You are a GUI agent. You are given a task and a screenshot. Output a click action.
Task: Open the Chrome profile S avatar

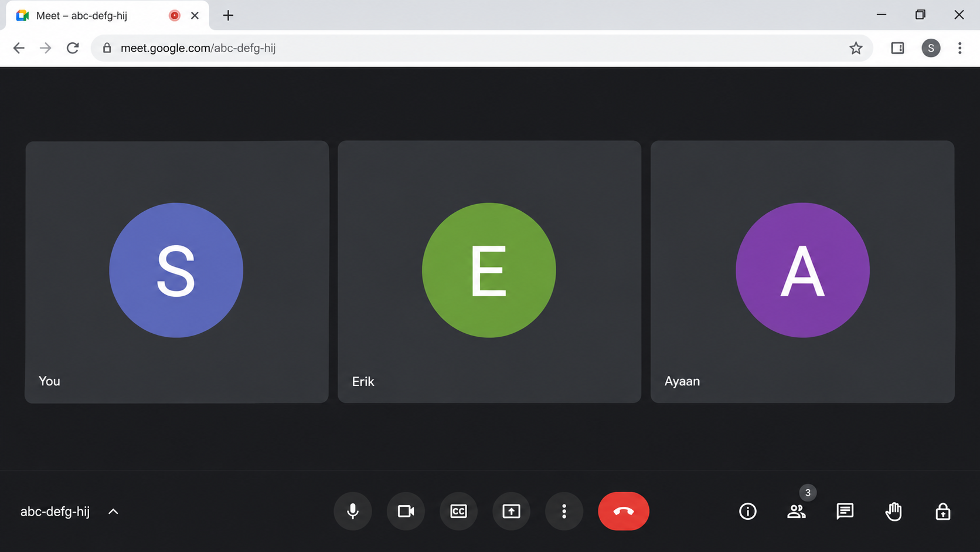click(x=931, y=48)
